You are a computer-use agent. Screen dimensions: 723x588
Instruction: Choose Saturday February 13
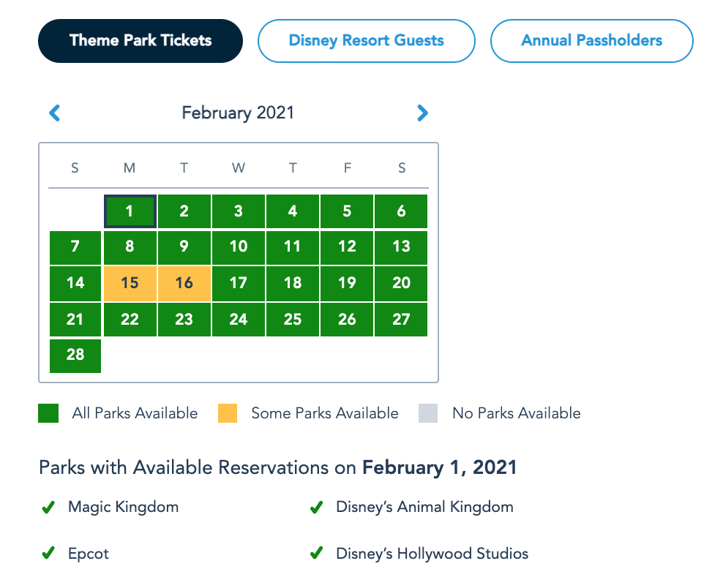[x=401, y=247]
